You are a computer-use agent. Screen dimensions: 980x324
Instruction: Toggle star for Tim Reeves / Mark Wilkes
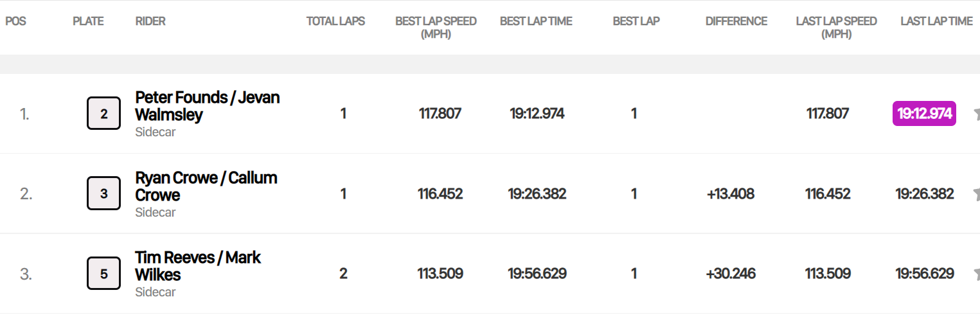click(x=976, y=274)
